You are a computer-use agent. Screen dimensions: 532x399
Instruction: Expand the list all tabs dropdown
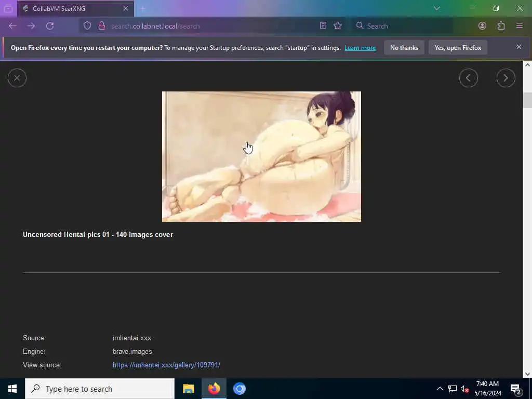click(x=436, y=8)
